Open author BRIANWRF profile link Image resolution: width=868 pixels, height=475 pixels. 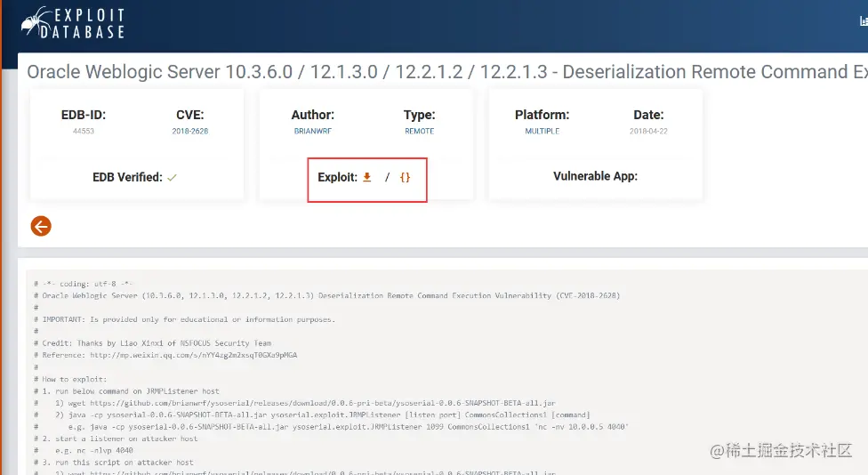(313, 132)
